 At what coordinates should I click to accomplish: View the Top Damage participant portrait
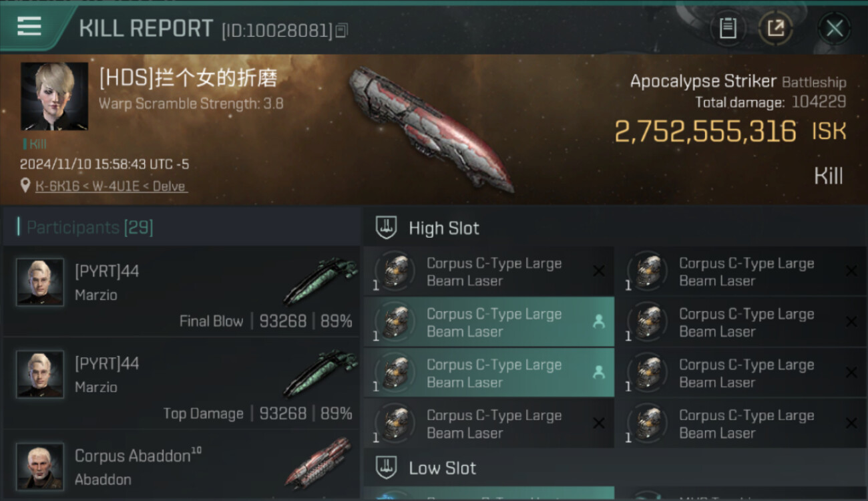pos(40,374)
